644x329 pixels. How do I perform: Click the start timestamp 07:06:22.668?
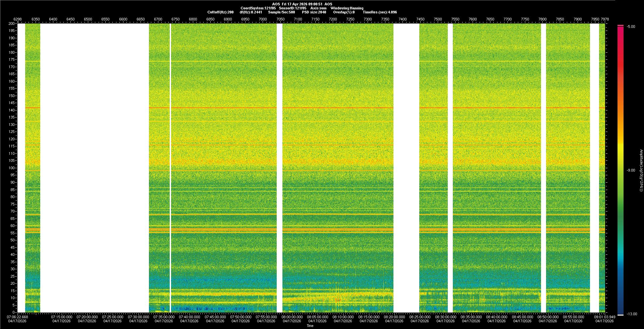[x=18, y=317]
